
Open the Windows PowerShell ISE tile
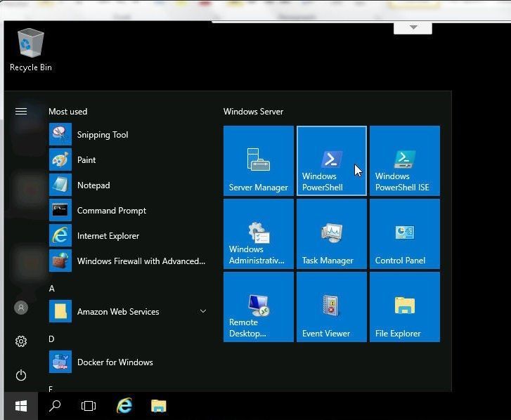coord(405,161)
